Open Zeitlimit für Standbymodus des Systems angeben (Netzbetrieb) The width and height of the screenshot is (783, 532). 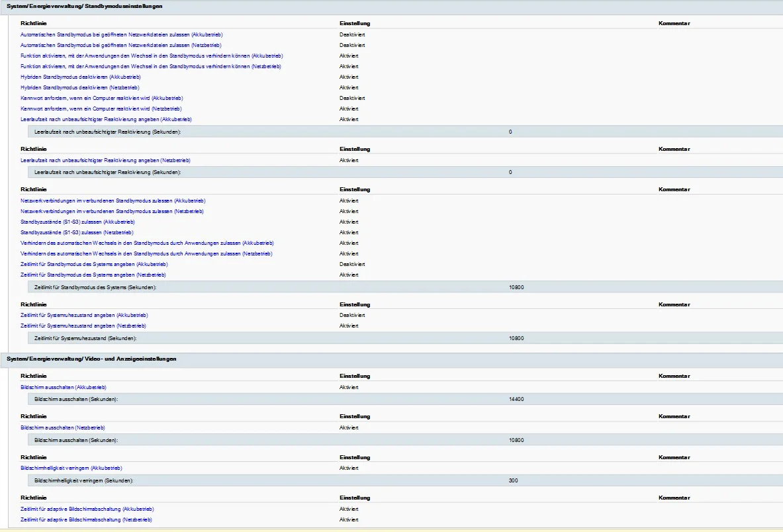(x=93, y=275)
